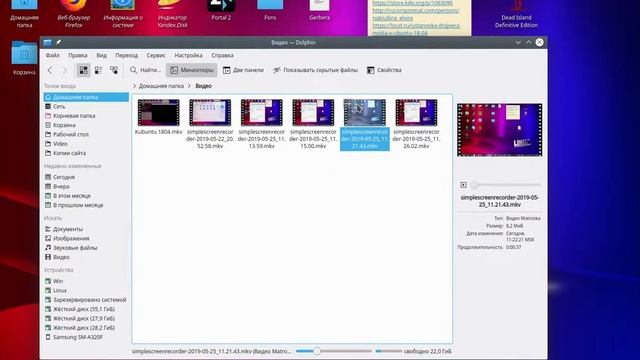This screenshot has width=640, height=360.
Task: Open the Файл menu
Action: click(x=53, y=55)
